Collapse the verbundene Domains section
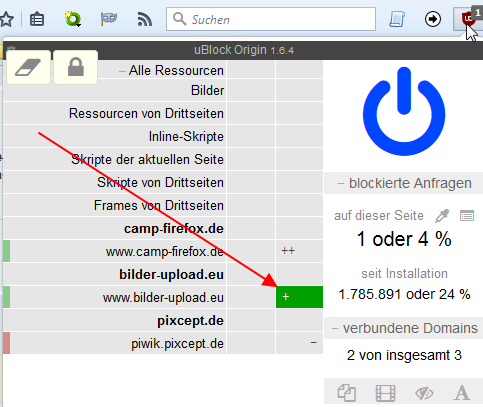 click(335, 329)
